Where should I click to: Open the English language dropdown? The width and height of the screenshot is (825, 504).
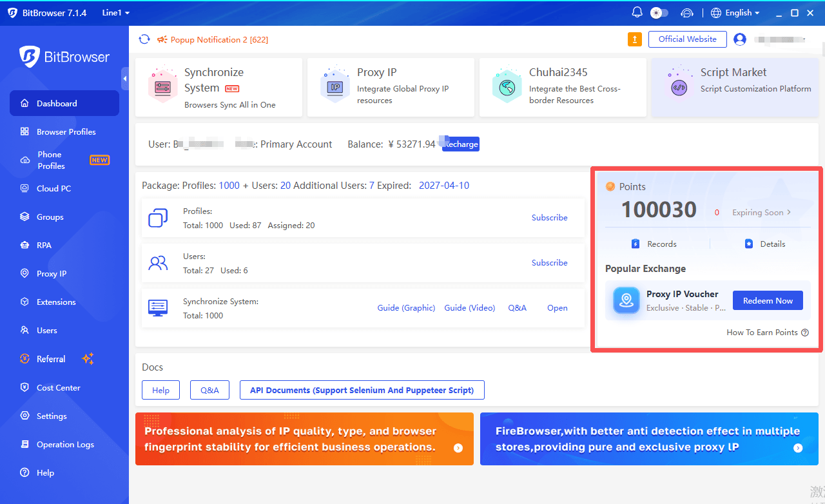point(735,13)
